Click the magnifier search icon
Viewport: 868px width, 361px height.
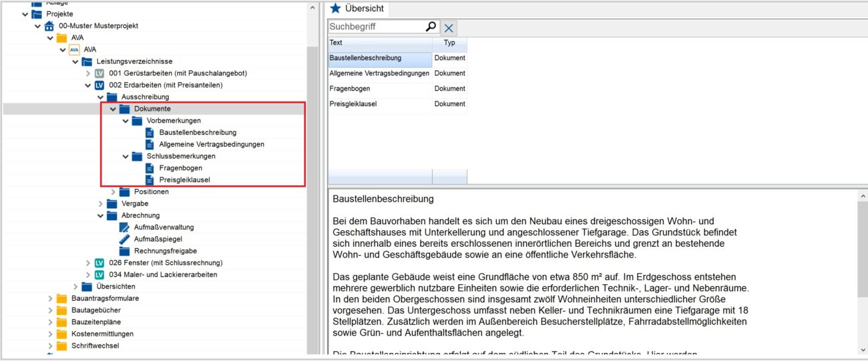tap(431, 27)
